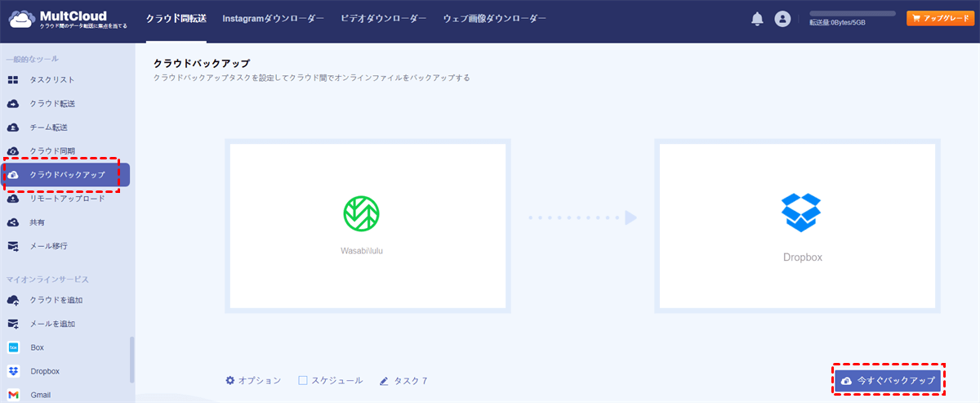The width and height of the screenshot is (980, 403).
Task: Click the Box sidebar label
Action: (38, 347)
